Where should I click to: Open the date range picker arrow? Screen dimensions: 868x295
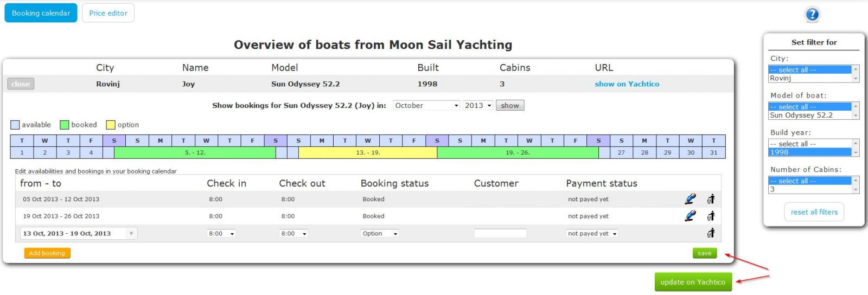(131, 234)
